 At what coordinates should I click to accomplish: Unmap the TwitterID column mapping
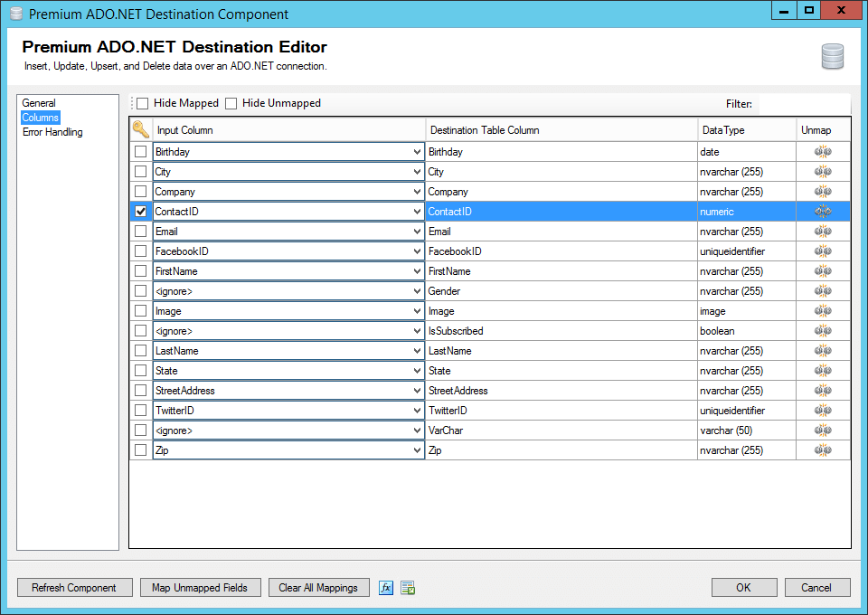click(823, 411)
